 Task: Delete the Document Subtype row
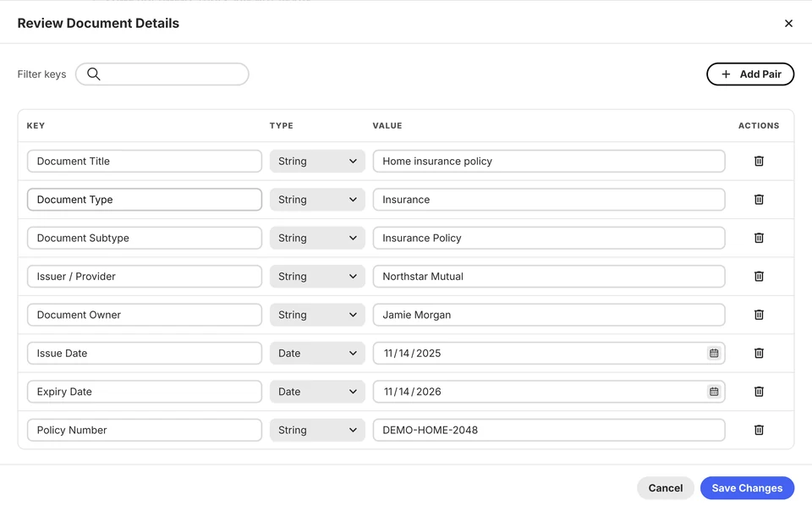759,238
